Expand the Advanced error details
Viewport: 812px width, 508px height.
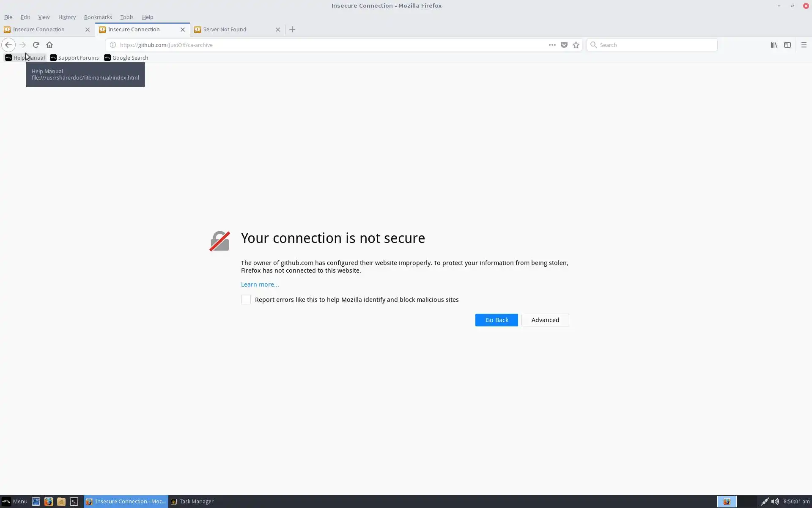click(x=545, y=320)
